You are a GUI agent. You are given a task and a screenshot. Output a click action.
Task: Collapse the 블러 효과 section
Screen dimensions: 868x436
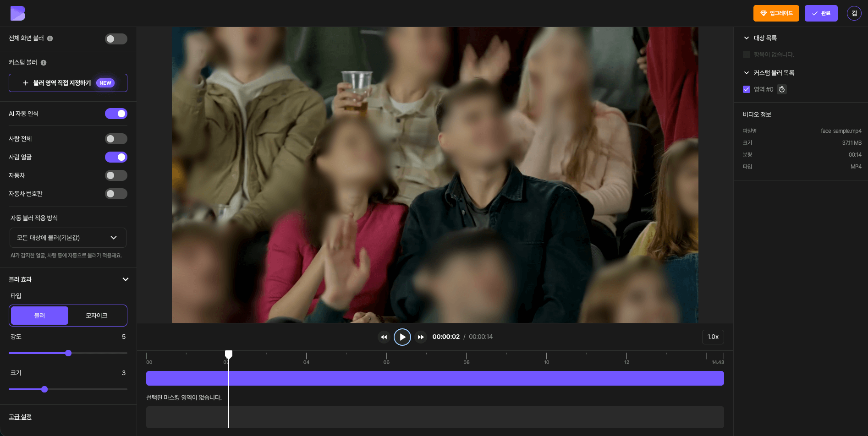tap(126, 279)
